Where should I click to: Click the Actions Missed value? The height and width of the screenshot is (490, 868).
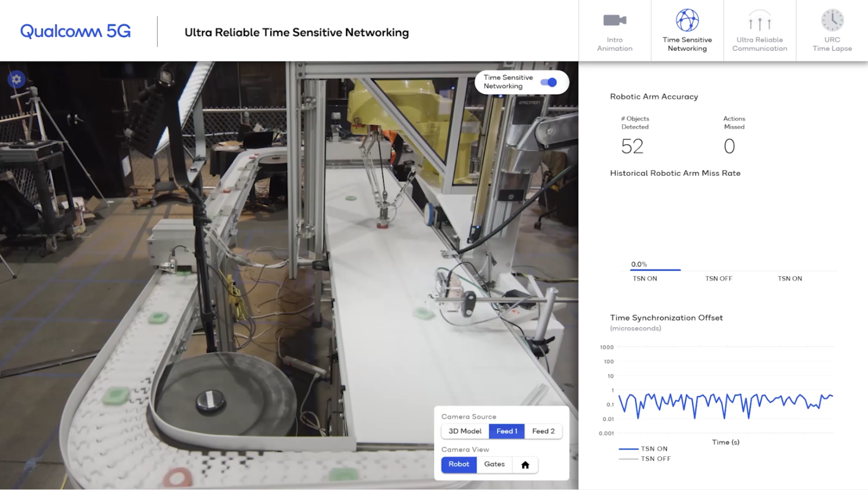(x=729, y=147)
